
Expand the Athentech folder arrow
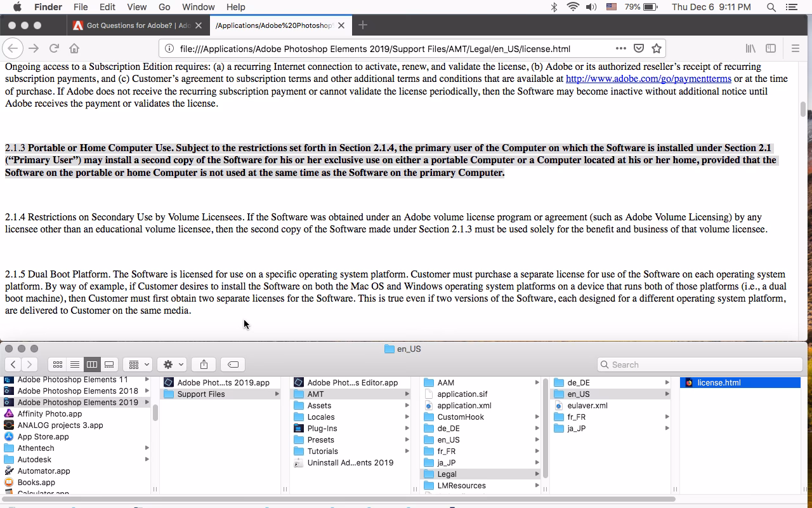point(147,448)
